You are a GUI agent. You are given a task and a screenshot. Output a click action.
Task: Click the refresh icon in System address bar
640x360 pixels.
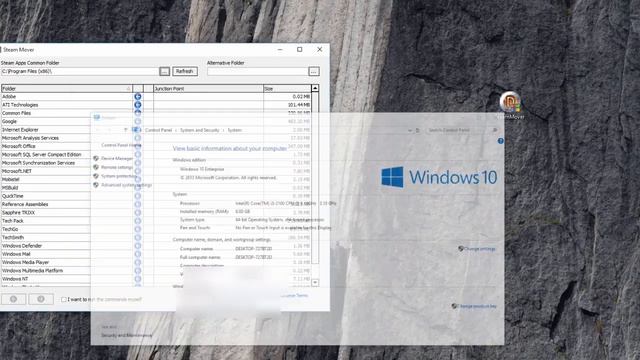click(418, 130)
